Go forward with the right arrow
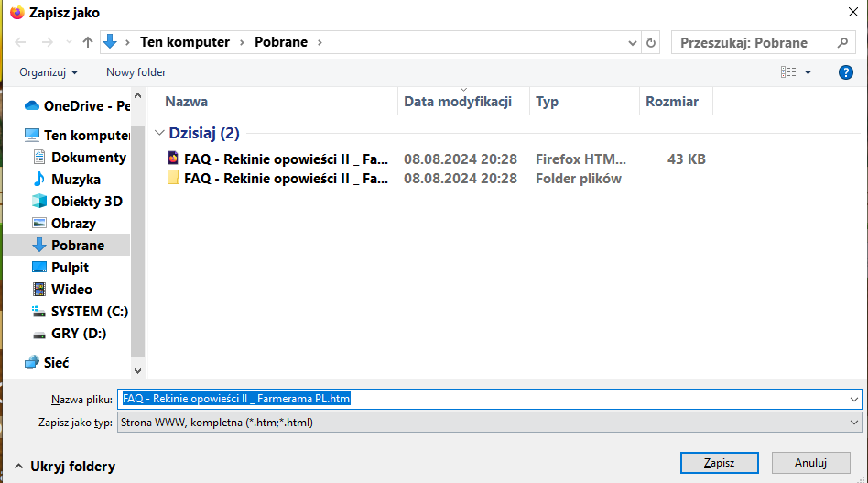The image size is (868, 483). [48, 42]
